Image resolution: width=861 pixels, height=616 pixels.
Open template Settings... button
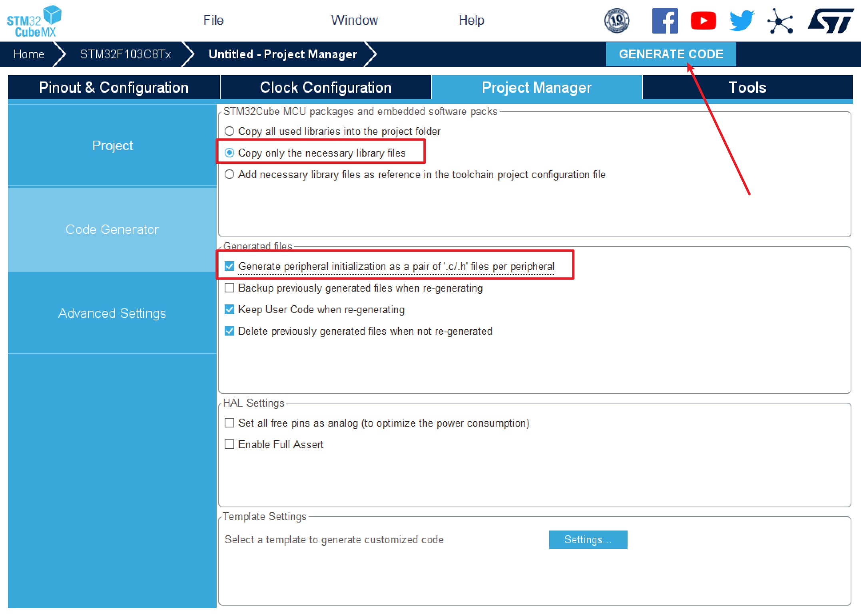588,539
